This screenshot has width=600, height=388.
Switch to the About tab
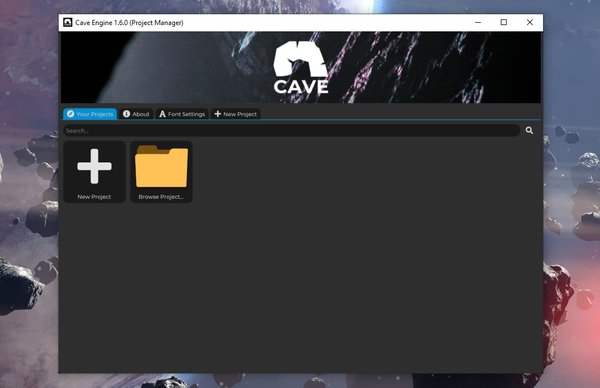click(136, 114)
